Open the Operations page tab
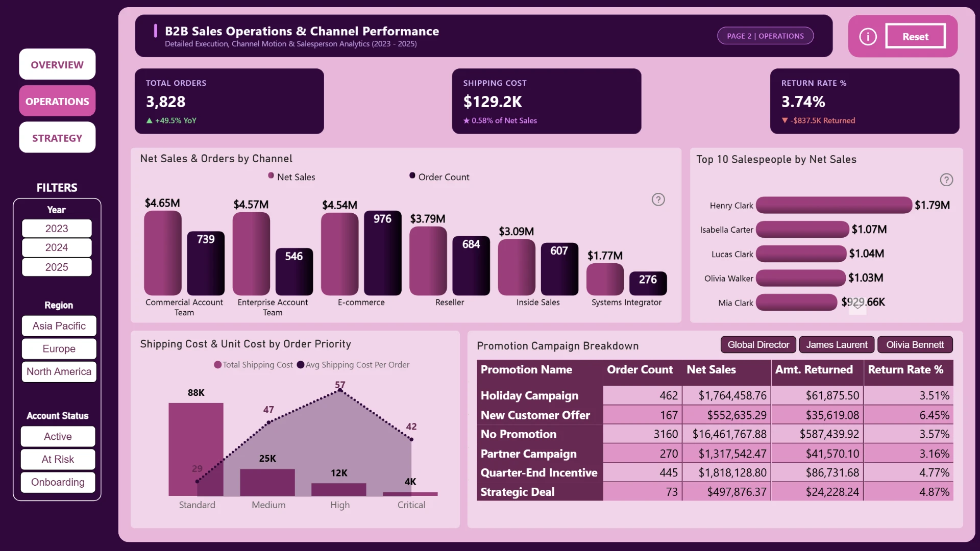This screenshot has height=551, width=980. click(57, 101)
